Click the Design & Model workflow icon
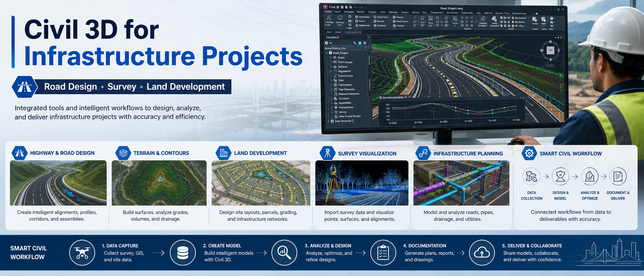 point(560,176)
